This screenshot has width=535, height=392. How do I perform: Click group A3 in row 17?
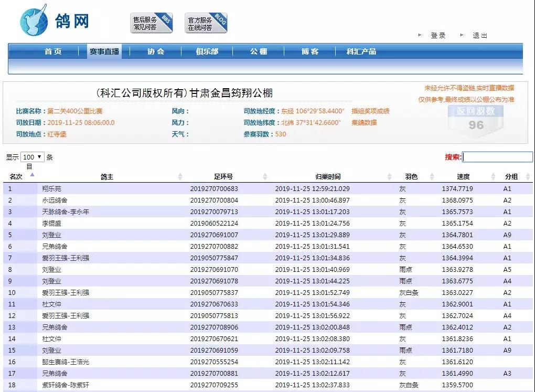click(507, 373)
